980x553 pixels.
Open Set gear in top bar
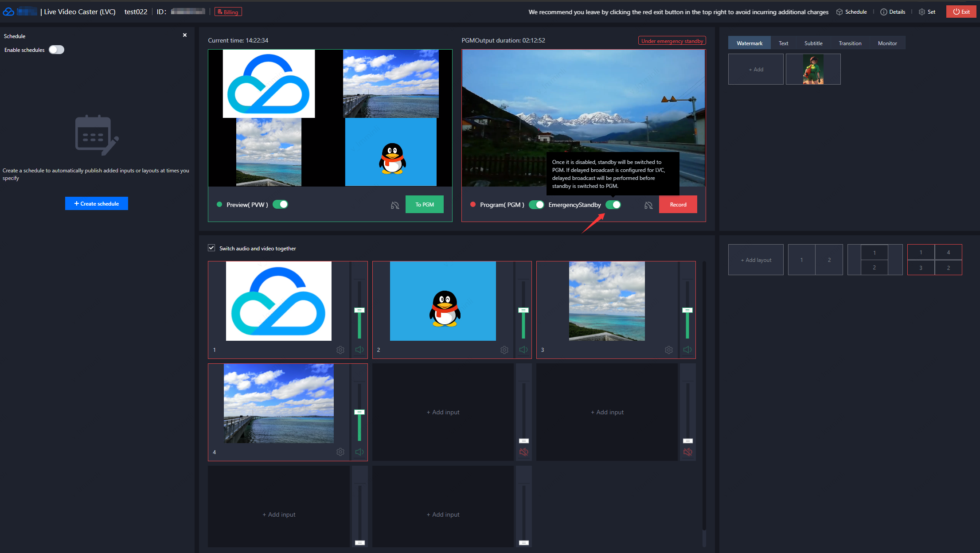coord(927,12)
